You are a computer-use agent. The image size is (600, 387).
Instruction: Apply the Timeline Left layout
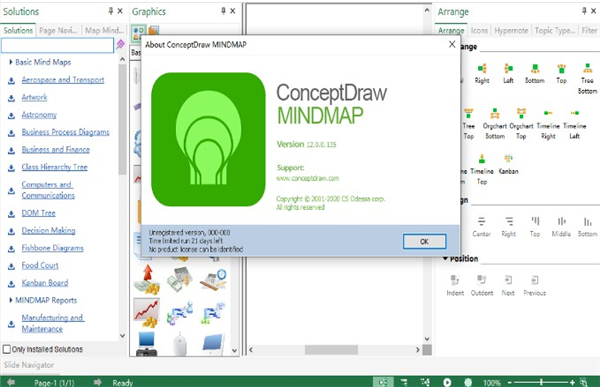click(574, 124)
